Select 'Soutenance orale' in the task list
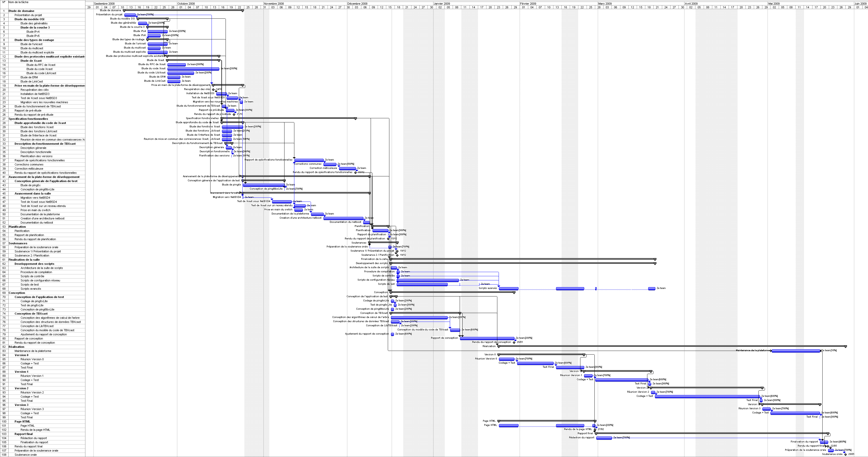 [26, 455]
